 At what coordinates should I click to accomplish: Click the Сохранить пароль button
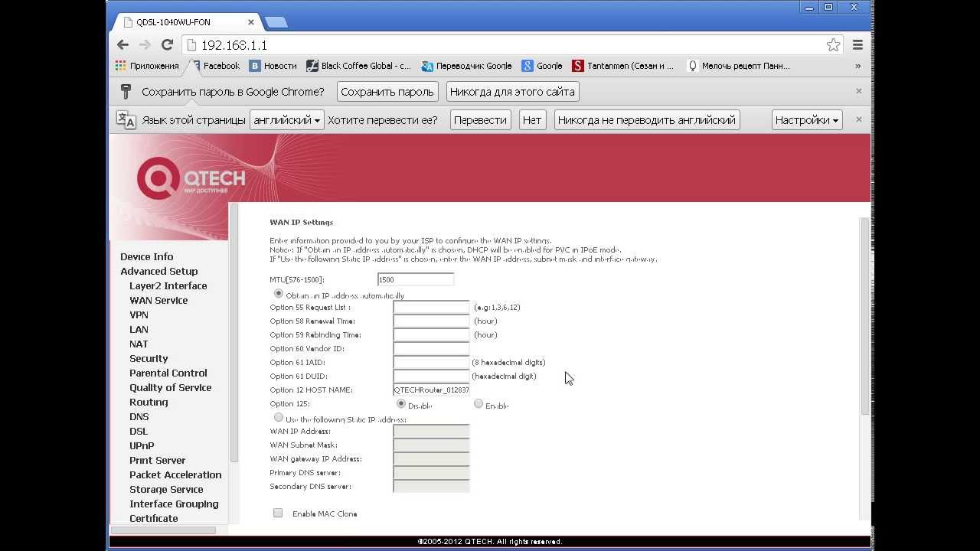(387, 92)
